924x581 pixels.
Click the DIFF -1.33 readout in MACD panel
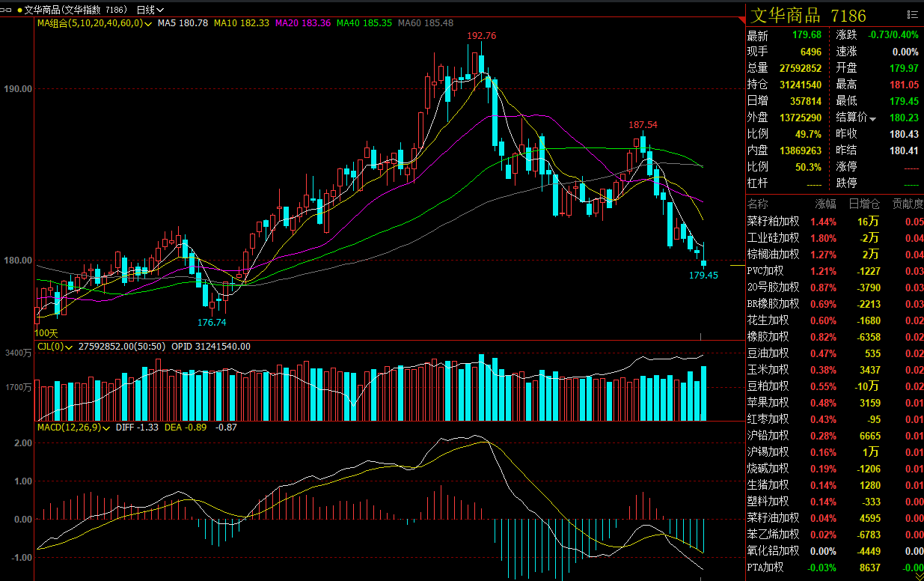(x=138, y=428)
